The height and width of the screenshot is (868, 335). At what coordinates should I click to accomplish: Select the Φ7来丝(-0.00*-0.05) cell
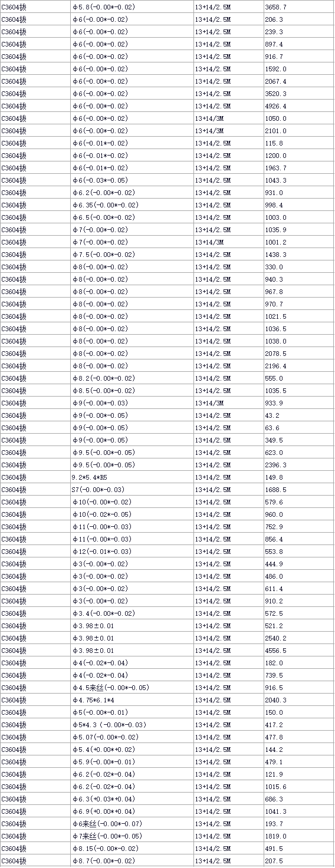pos(132,836)
